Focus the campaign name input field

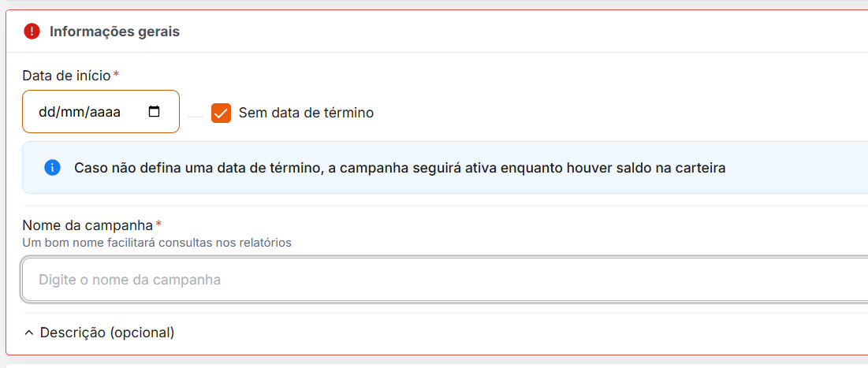441,280
